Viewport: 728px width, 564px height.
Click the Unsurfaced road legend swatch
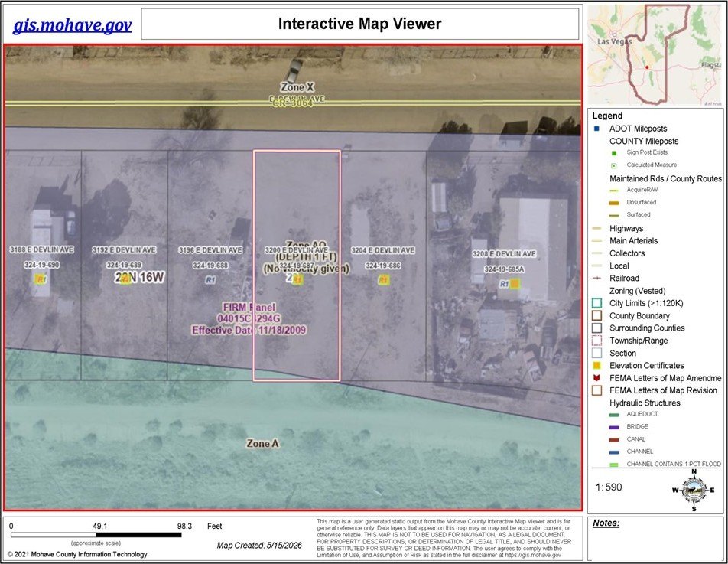(x=614, y=203)
